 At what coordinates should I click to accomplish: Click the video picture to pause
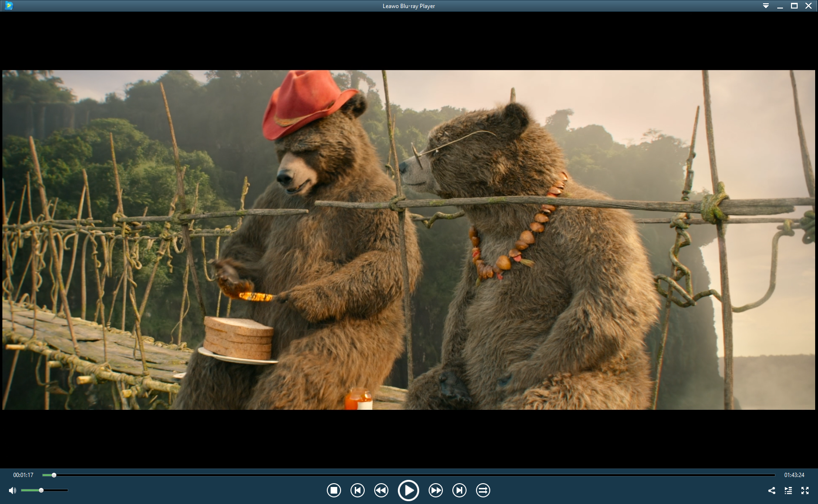click(409, 239)
